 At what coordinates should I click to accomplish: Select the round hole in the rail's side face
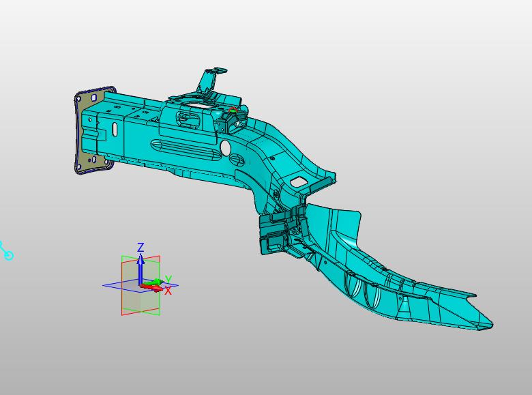(x=226, y=147)
